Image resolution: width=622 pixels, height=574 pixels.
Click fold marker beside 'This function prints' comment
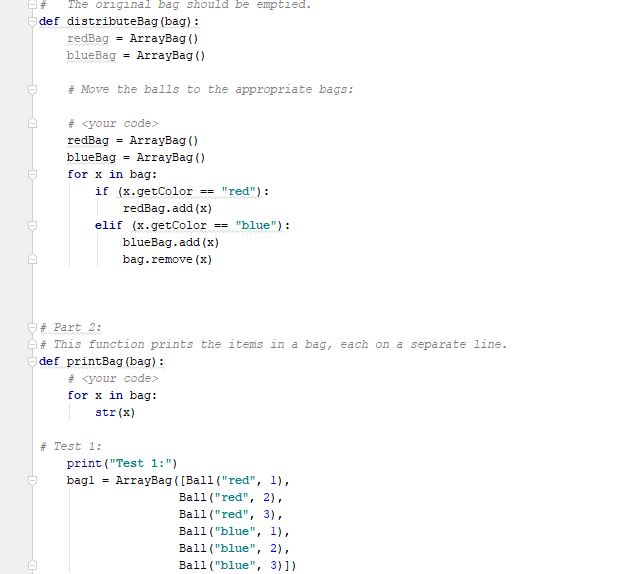(32, 344)
